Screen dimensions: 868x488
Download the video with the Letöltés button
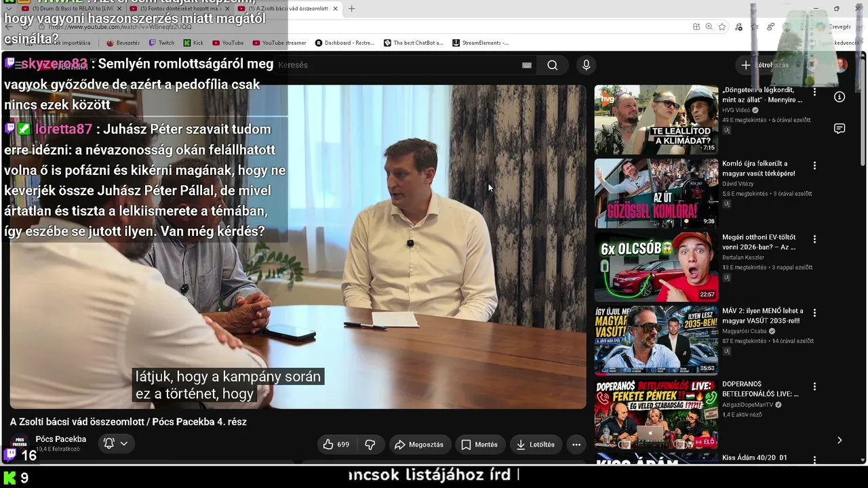536,445
